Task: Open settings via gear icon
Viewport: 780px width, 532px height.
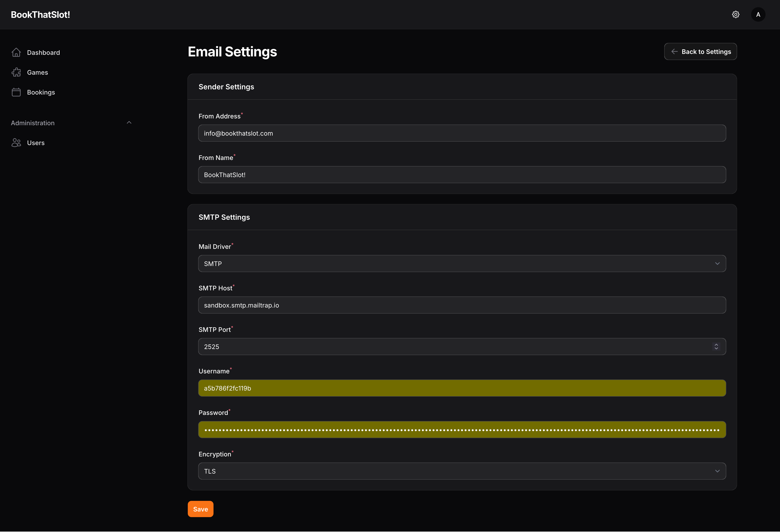Action: [735, 14]
